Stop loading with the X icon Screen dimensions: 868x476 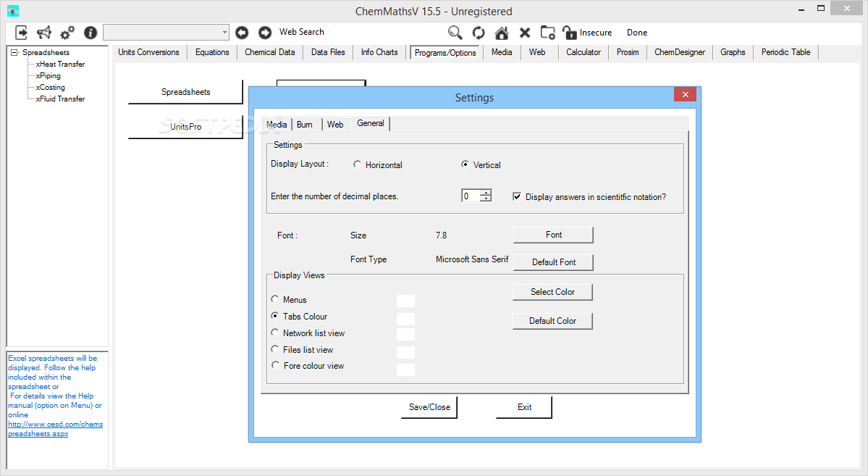pos(525,33)
